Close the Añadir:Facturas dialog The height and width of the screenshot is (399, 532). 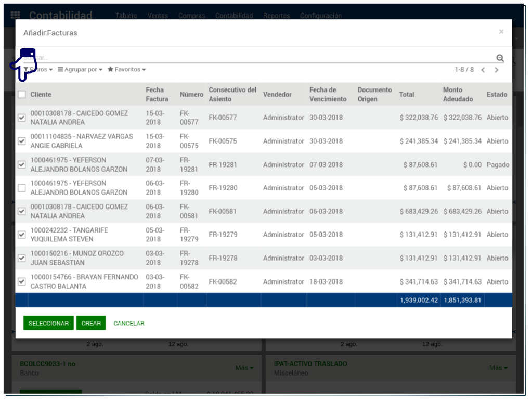click(x=501, y=32)
